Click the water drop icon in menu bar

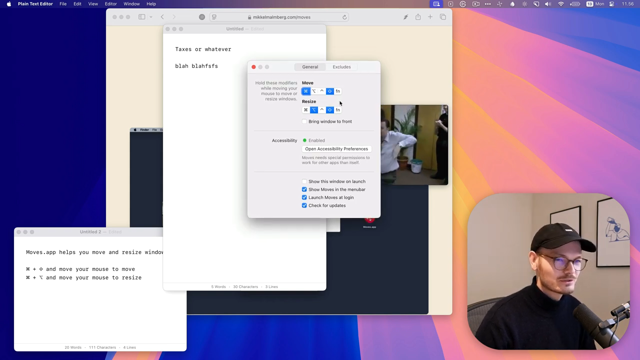pos(512,4)
